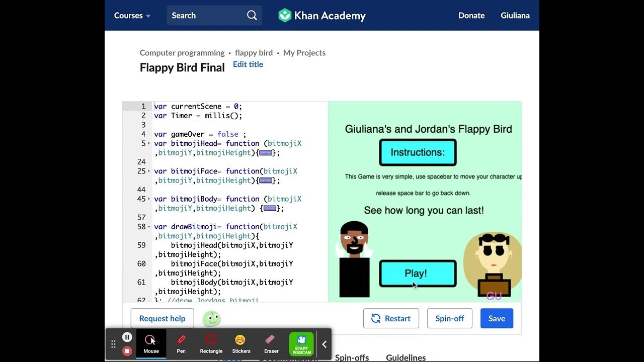Restart the program
This screenshot has height=362, width=644.
coord(391,318)
